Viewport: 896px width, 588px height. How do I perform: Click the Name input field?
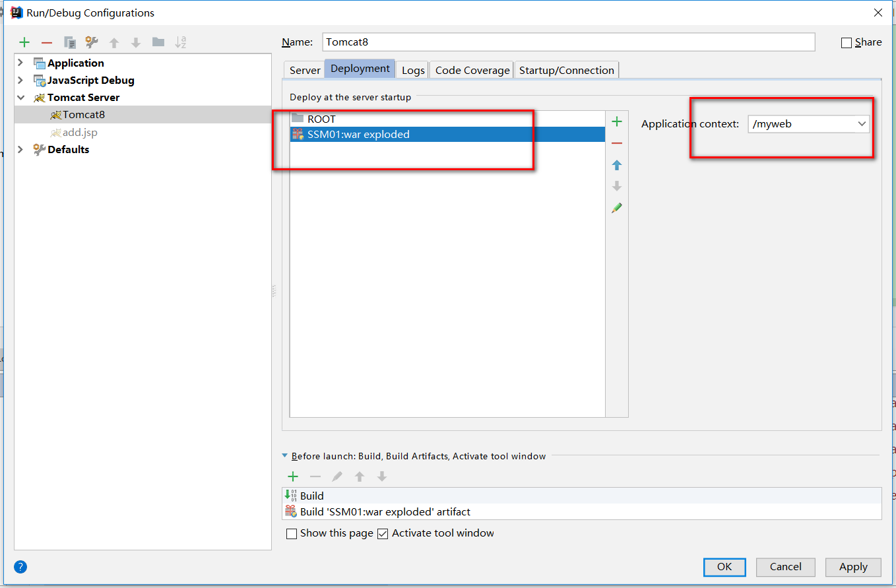(569, 42)
